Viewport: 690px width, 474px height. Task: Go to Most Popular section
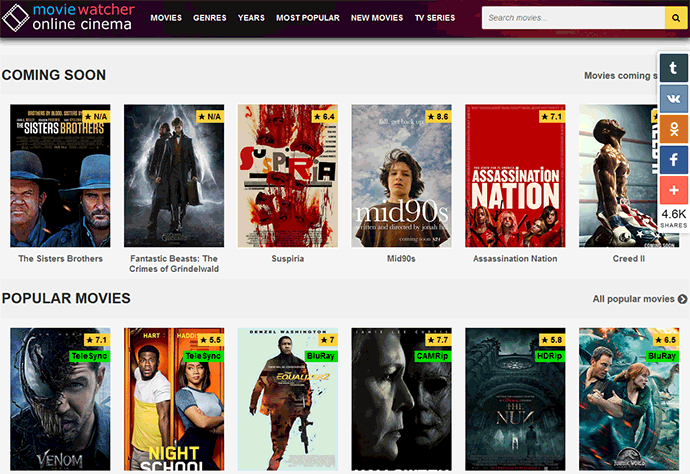[x=307, y=18]
